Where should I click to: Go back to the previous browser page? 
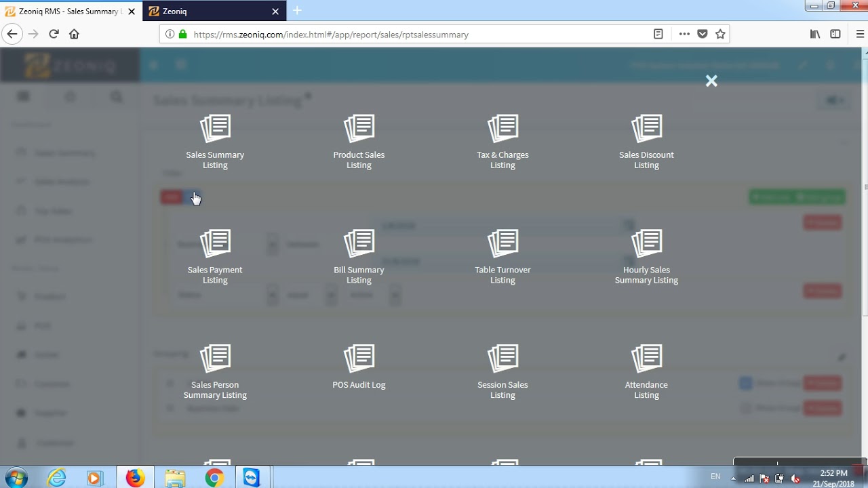(12, 34)
